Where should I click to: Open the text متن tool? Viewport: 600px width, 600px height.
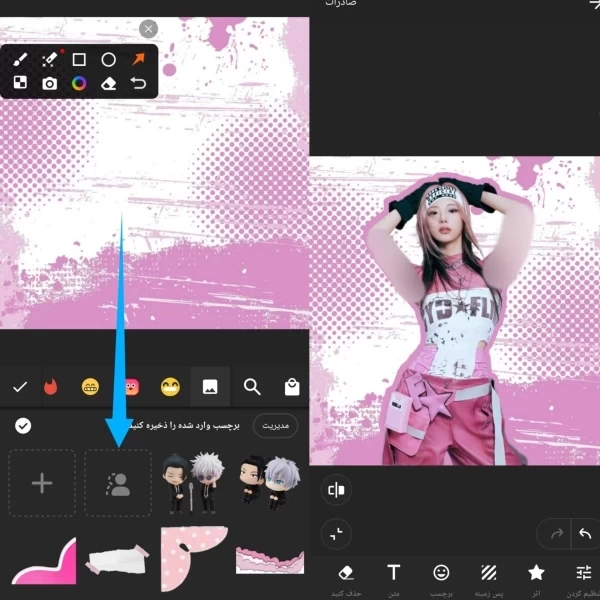(394, 580)
